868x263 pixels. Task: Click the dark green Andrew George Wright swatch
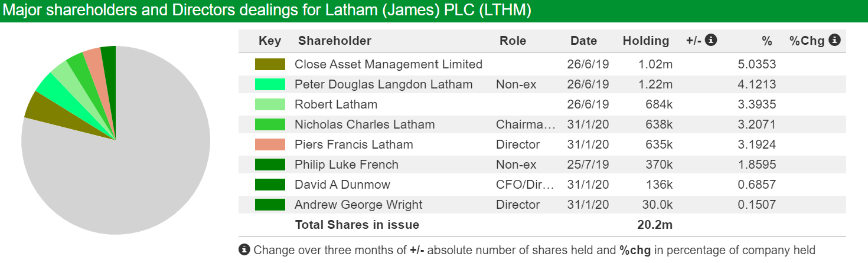pyautogui.click(x=270, y=205)
